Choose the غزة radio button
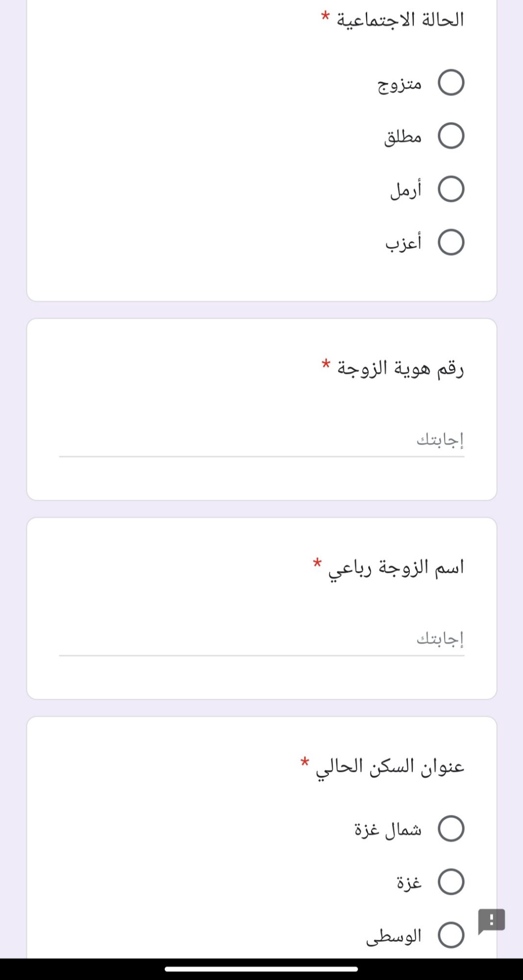The image size is (523, 980). click(451, 882)
